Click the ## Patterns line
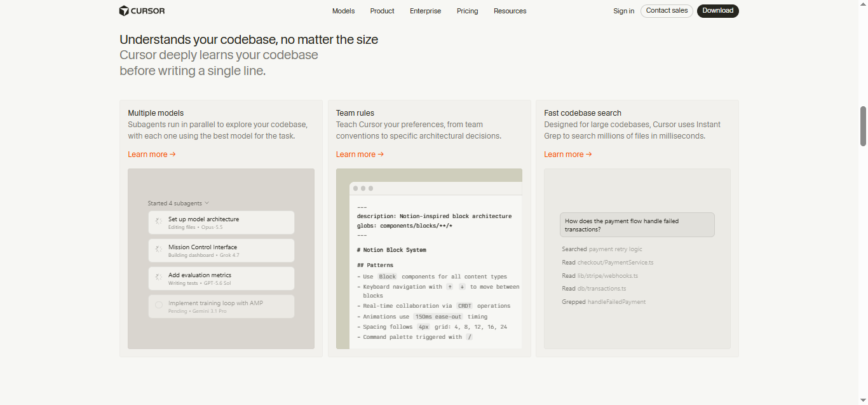The image size is (868, 405). tap(375, 265)
